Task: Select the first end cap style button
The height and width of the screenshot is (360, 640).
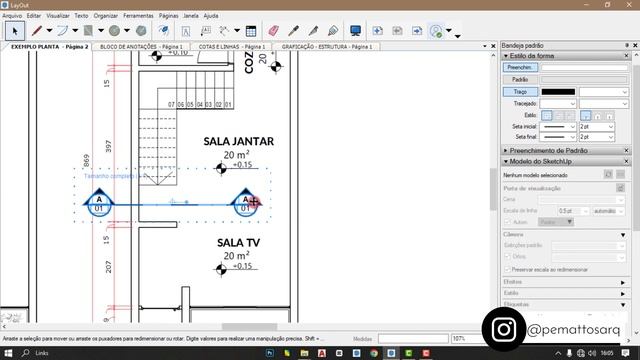Action: click(585, 116)
